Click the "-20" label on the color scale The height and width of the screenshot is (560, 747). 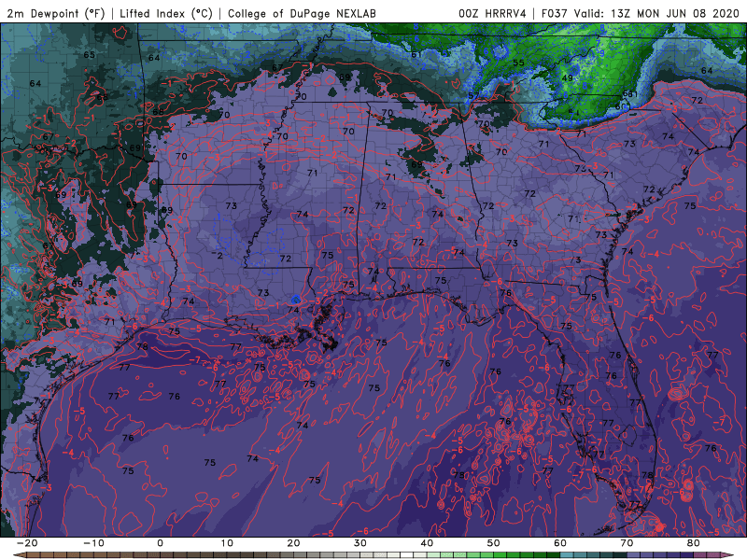tap(27, 543)
